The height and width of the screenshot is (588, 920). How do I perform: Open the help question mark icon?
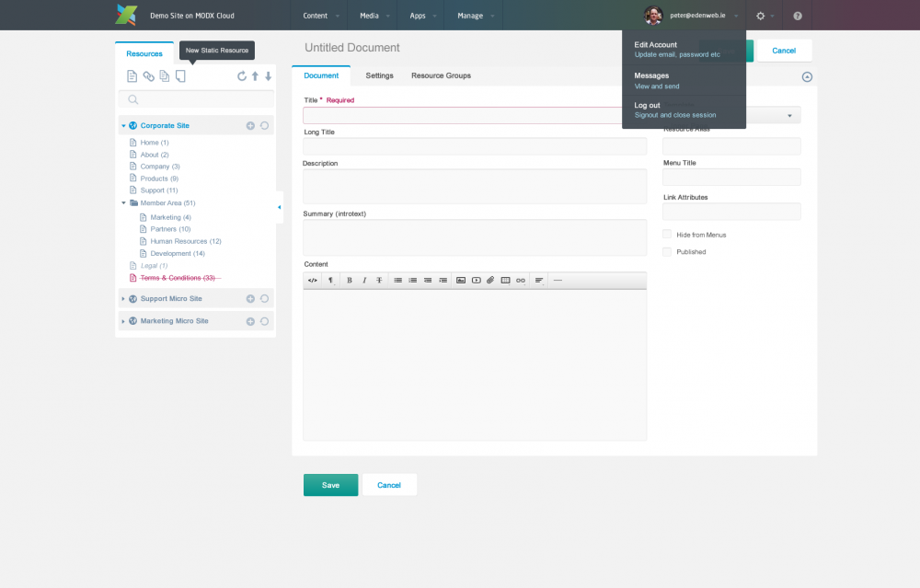coord(797,16)
